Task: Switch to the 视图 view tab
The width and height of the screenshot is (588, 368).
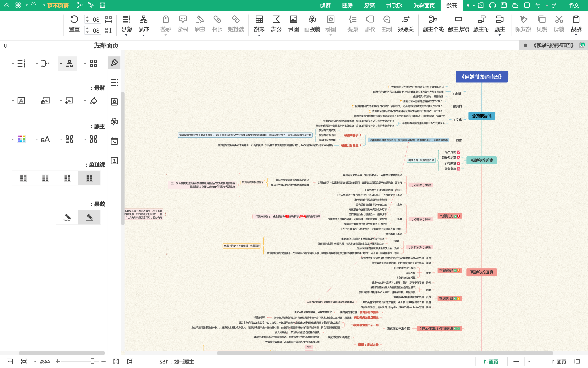Action: point(347,5)
